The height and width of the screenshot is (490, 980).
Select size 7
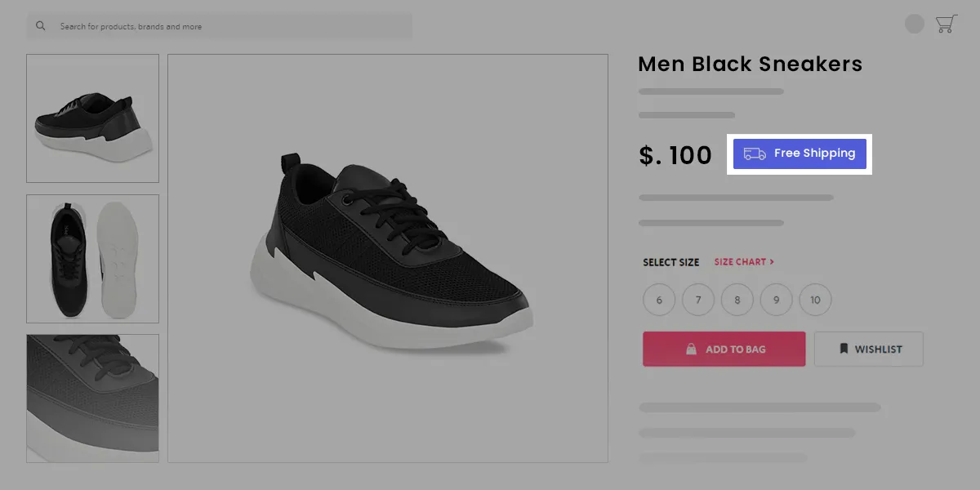[698, 300]
